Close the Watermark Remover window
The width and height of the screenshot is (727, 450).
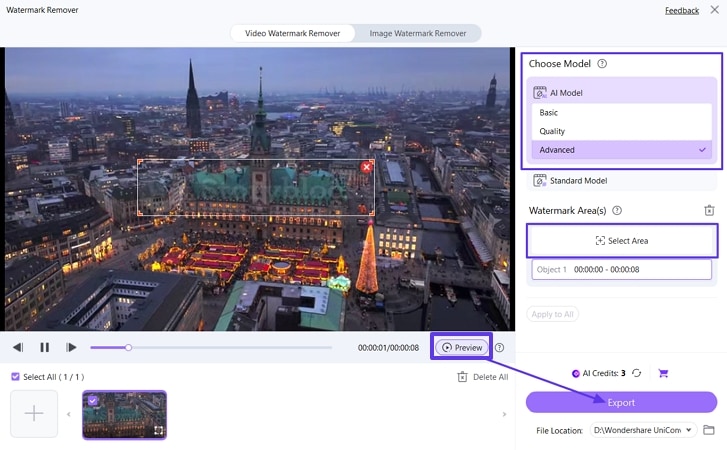(714, 10)
